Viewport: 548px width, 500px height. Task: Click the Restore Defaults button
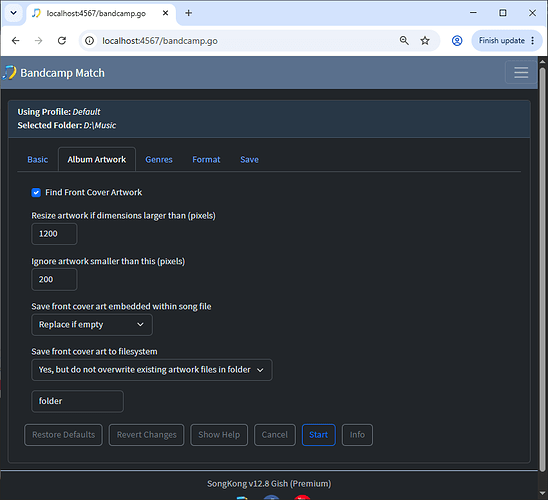(63, 435)
